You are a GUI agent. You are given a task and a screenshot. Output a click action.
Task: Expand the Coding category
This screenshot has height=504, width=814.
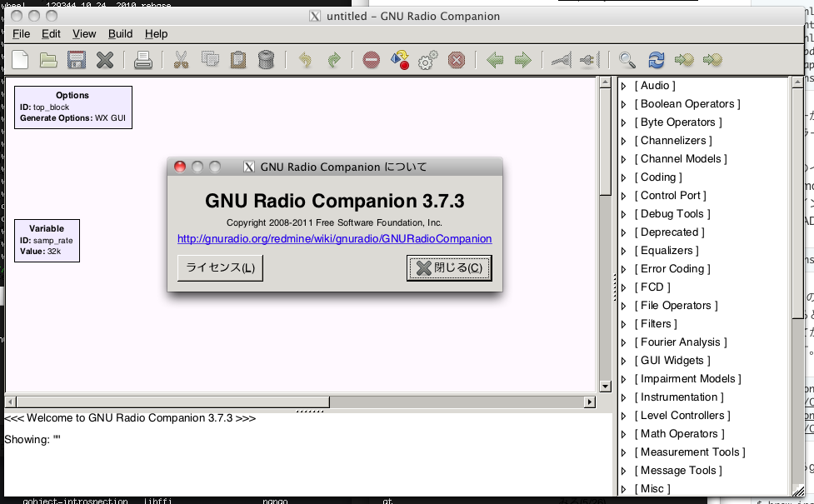click(x=624, y=177)
